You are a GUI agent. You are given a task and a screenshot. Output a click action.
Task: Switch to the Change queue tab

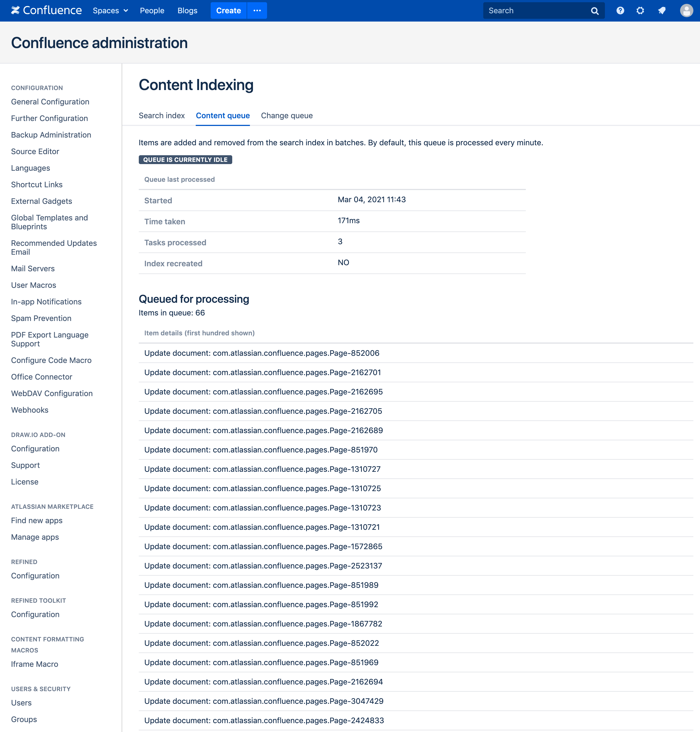(x=287, y=115)
